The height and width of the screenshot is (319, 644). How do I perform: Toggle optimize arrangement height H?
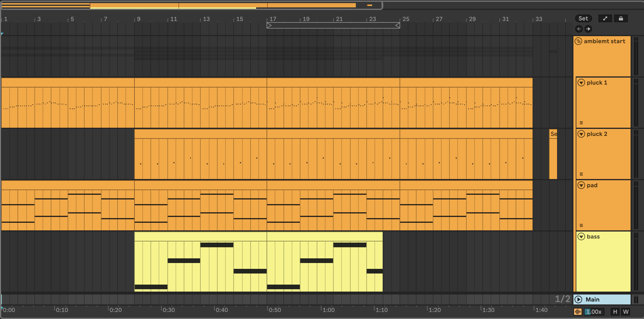pos(615,312)
